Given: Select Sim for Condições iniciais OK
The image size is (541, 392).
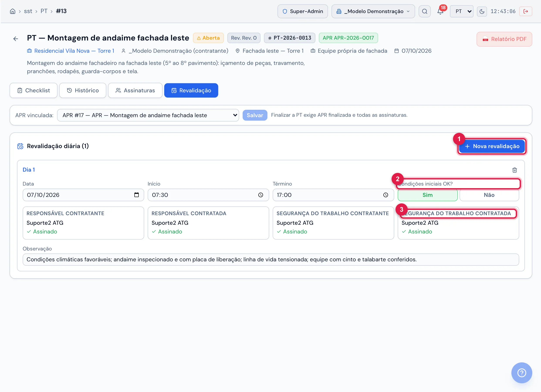Looking at the screenshot, I should 428,195.
